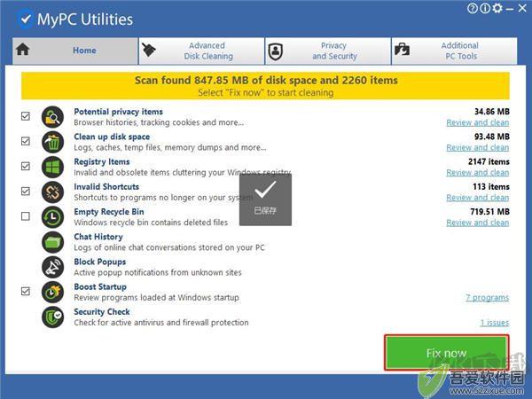Uncheck the Invalid Shortcuts checkbox

(26, 192)
